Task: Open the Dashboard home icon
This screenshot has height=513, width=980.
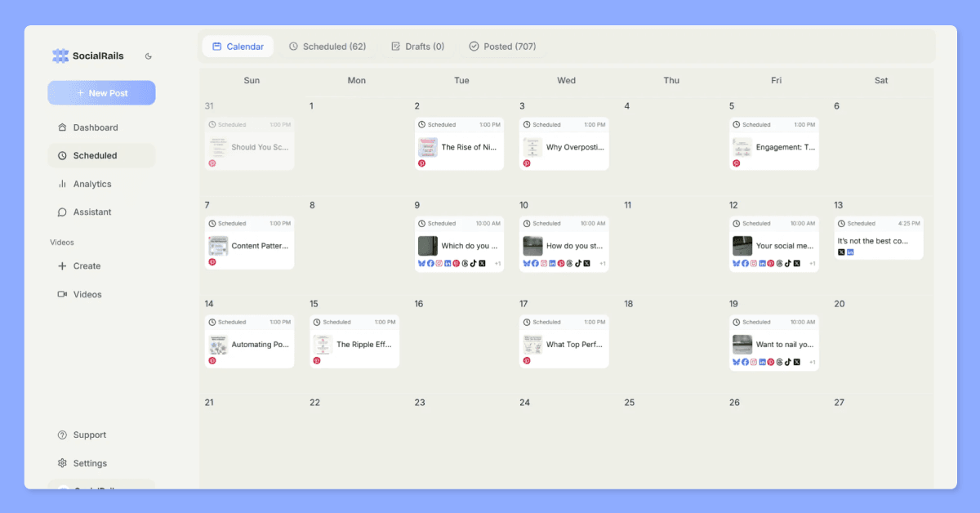Action: click(62, 127)
